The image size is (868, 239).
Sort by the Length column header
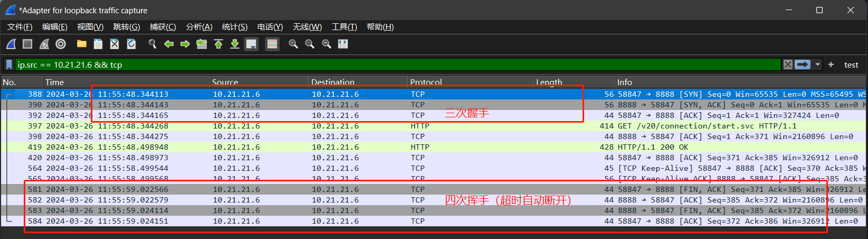574,82
